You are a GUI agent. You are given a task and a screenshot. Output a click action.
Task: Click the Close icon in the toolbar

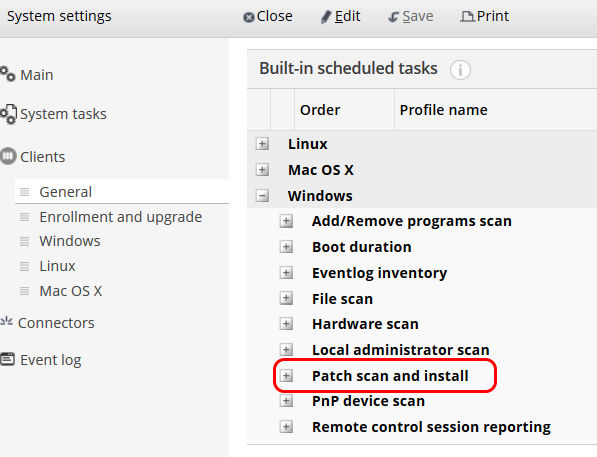tap(249, 17)
